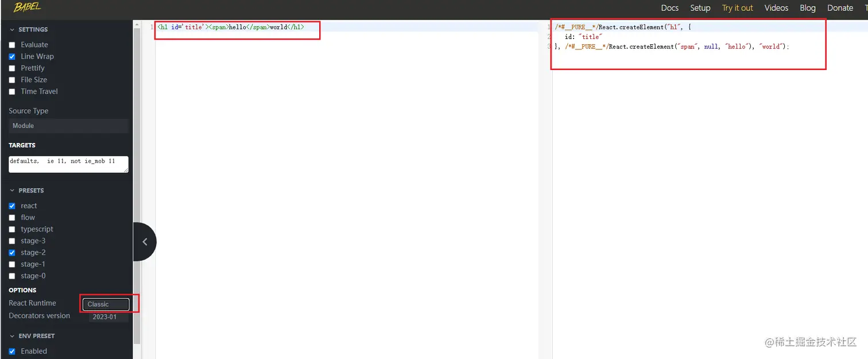Enable the Time Travel checkbox
Image resolution: width=868 pixels, height=359 pixels.
[12, 91]
